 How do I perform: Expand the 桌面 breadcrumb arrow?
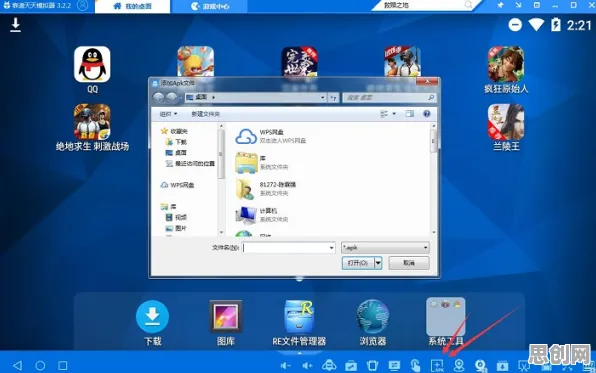(x=214, y=98)
